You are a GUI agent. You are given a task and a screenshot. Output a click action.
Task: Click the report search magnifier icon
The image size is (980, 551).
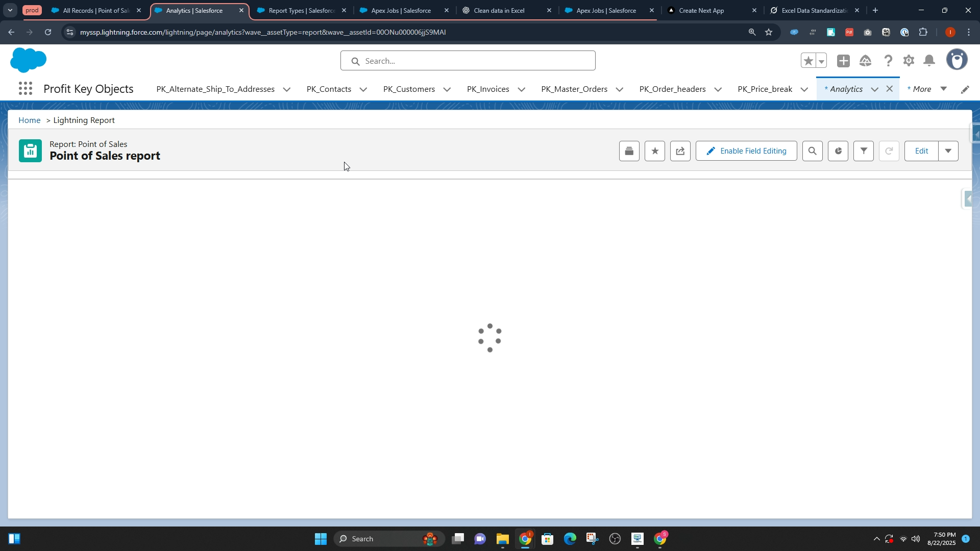(812, 151)
